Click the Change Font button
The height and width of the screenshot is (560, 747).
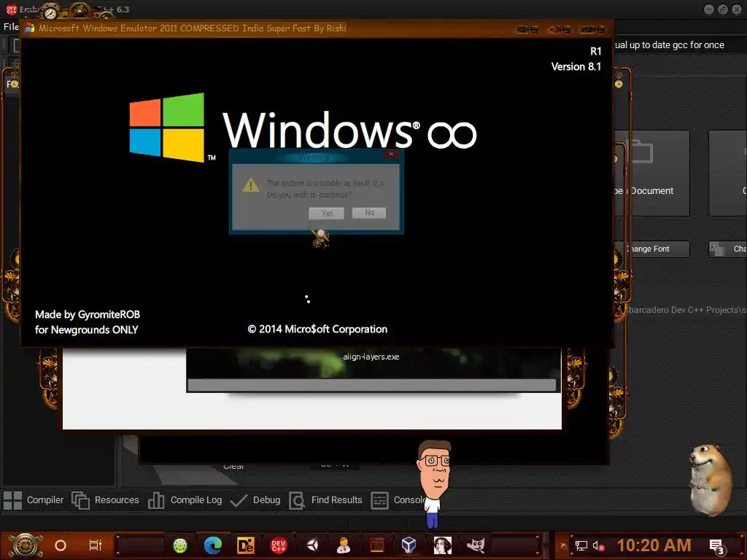coord(651,249)
